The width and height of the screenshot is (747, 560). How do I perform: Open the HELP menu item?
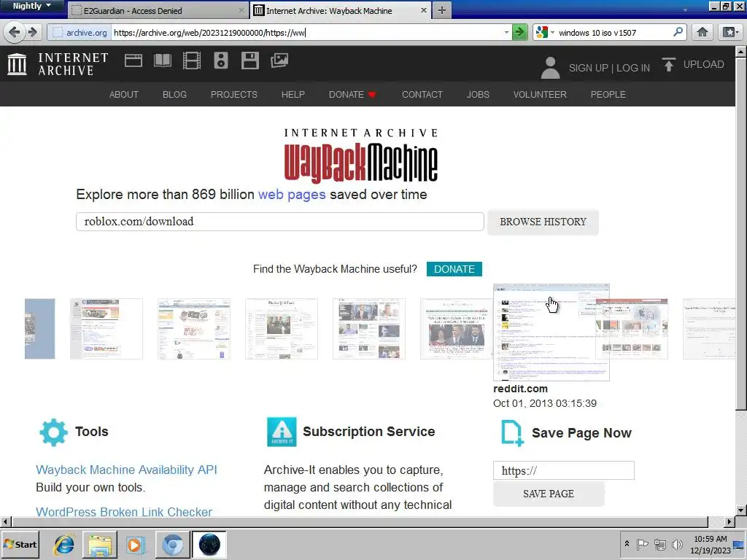[x=293, y=94]
